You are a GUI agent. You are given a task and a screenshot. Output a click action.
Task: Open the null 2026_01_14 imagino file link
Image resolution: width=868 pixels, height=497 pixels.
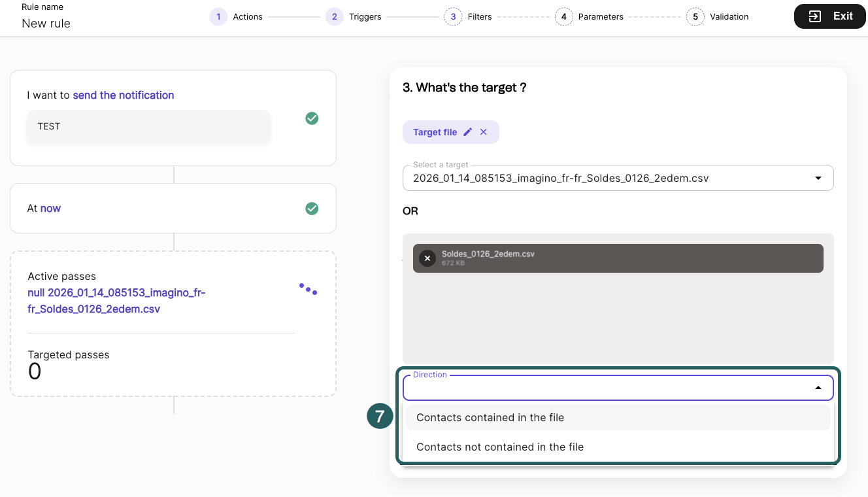116,300
